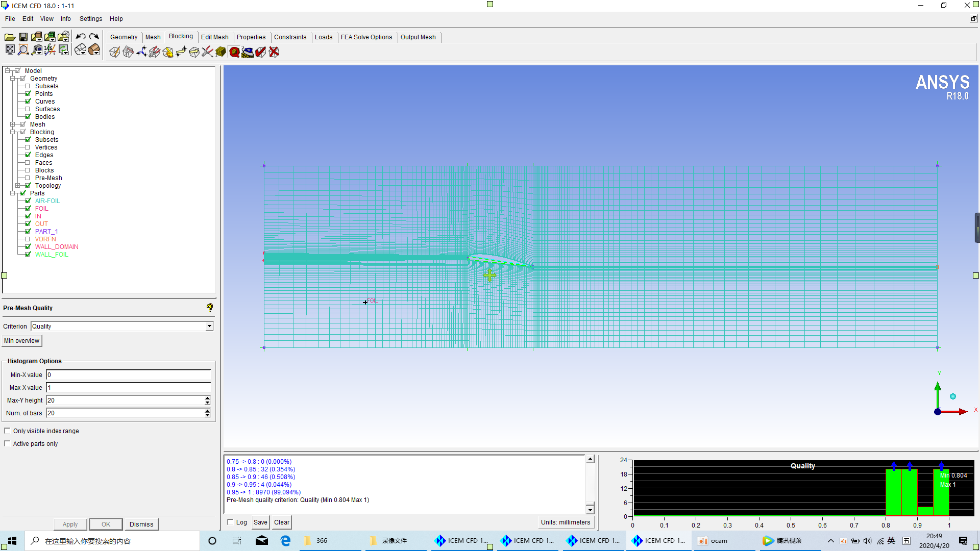Save project with the floppy disk icon
This screenshot has width=980, height=551.
23,37
